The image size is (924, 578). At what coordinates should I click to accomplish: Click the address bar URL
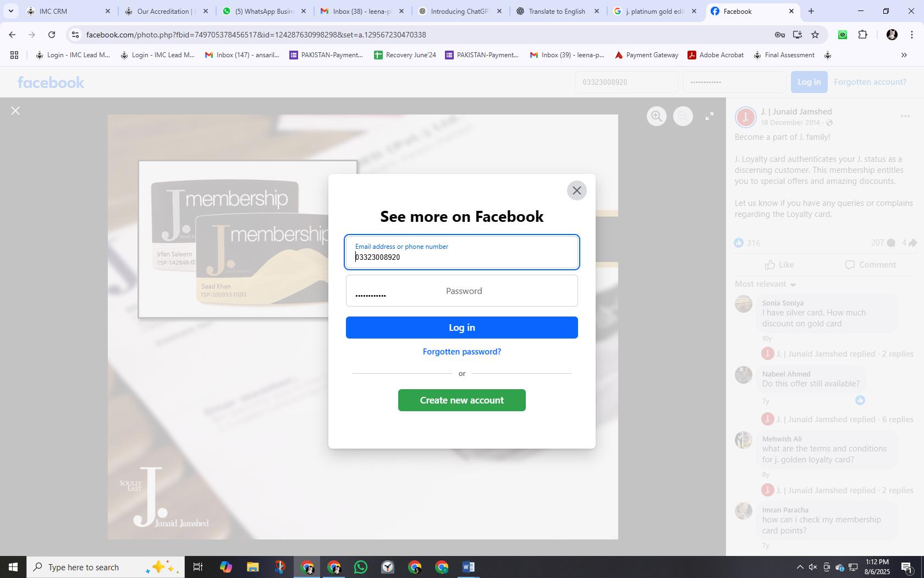[256, 35]
